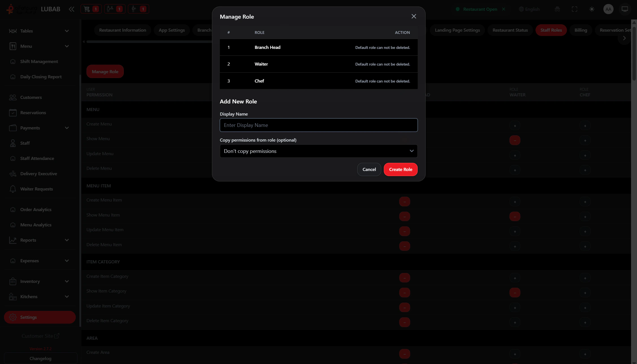Image resolution: width=637 pixels, height=364 pixels.
Task: Focus the Enter Display Name field
Action: [x=318, y=125]
